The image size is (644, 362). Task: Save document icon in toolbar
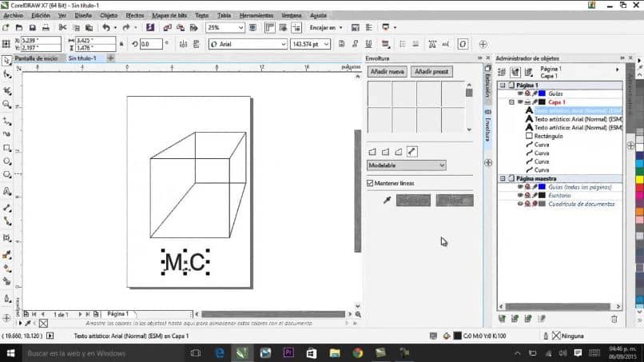32,27
